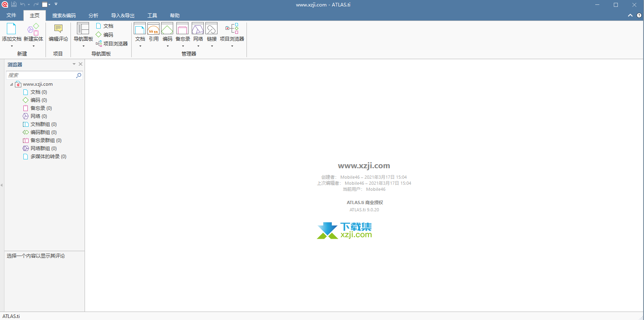This screenshot has height=320, width=644.
Task: Select the 编码 (0) tree item
Action: (x=35, y=100)
